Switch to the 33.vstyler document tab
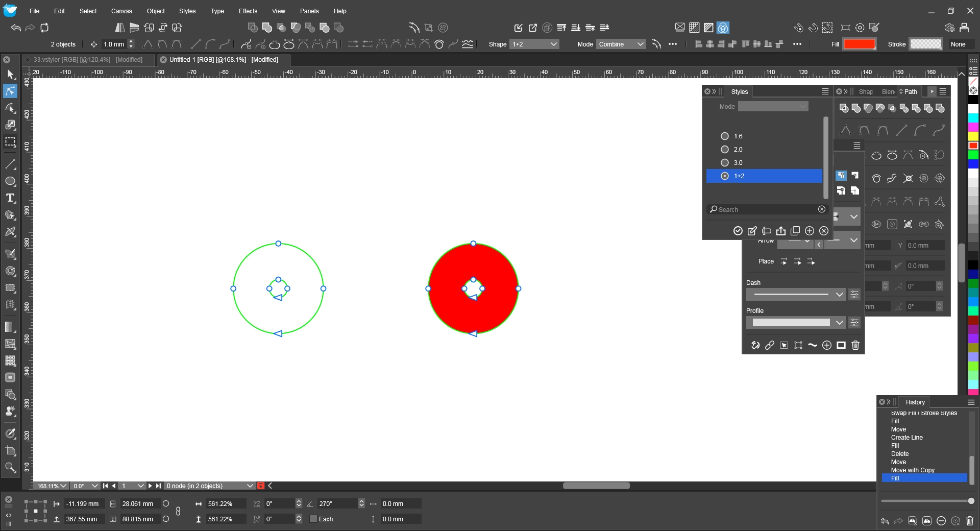Screen dimensions: 980x531 coord(87,60)
